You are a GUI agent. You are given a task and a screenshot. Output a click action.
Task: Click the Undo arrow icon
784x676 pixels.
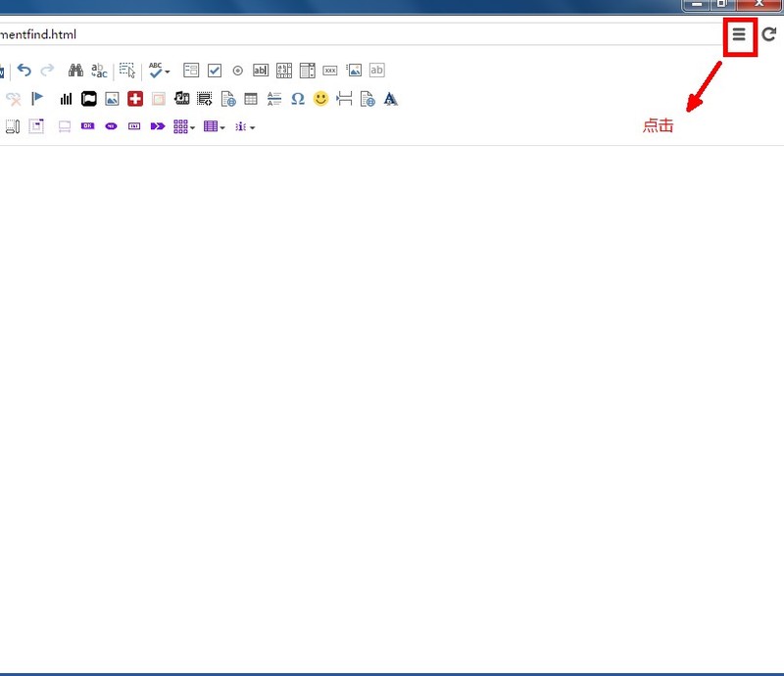(x=24, y=71)
